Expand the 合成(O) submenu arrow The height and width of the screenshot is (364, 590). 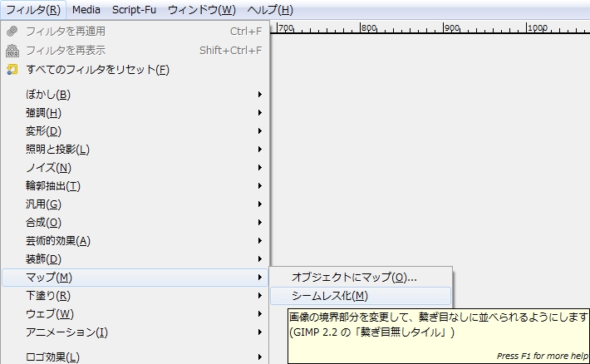(x=259, y=223)
